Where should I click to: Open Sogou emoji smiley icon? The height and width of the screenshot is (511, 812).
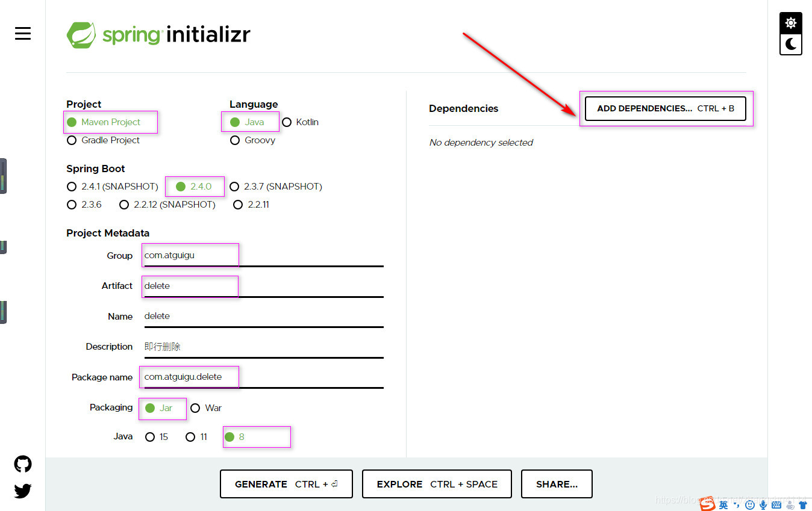(x=750, y=504)
